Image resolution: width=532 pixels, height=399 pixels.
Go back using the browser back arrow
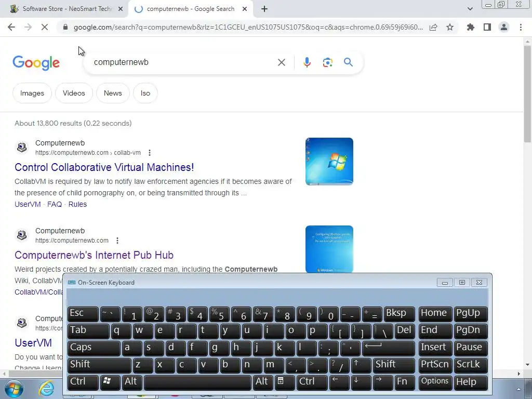point(11,27)
